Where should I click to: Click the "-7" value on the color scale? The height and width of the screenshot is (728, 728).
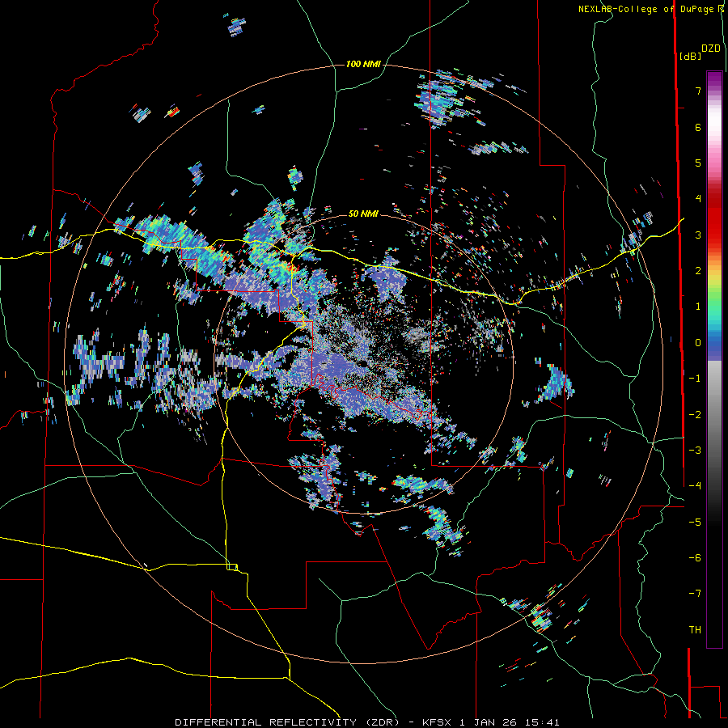point(695,594)
